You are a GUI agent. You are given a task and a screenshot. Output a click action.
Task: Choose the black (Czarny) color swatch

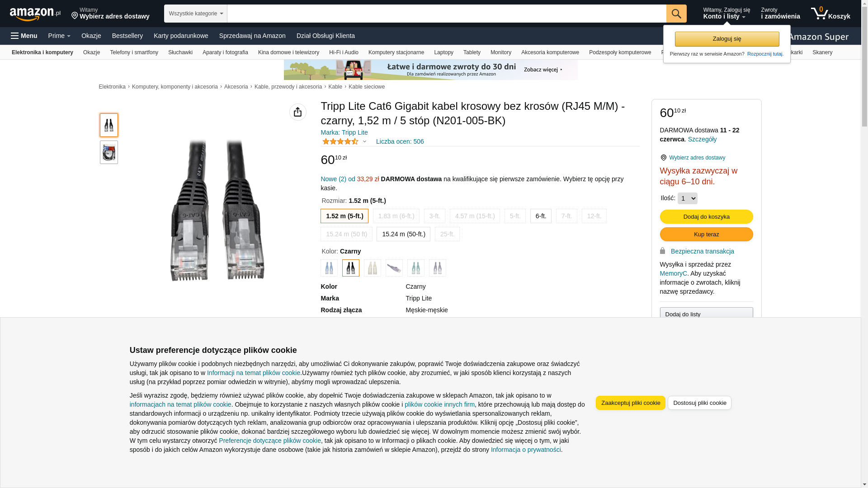351,268
